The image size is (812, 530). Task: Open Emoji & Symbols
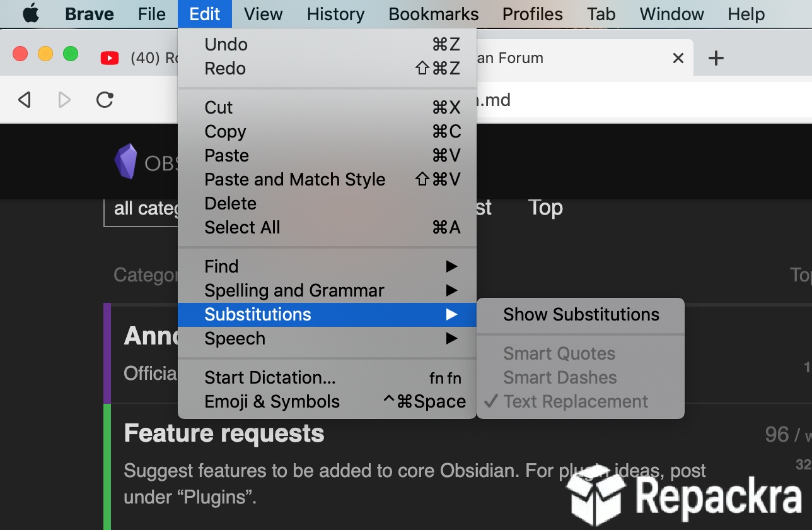(327, 402)
